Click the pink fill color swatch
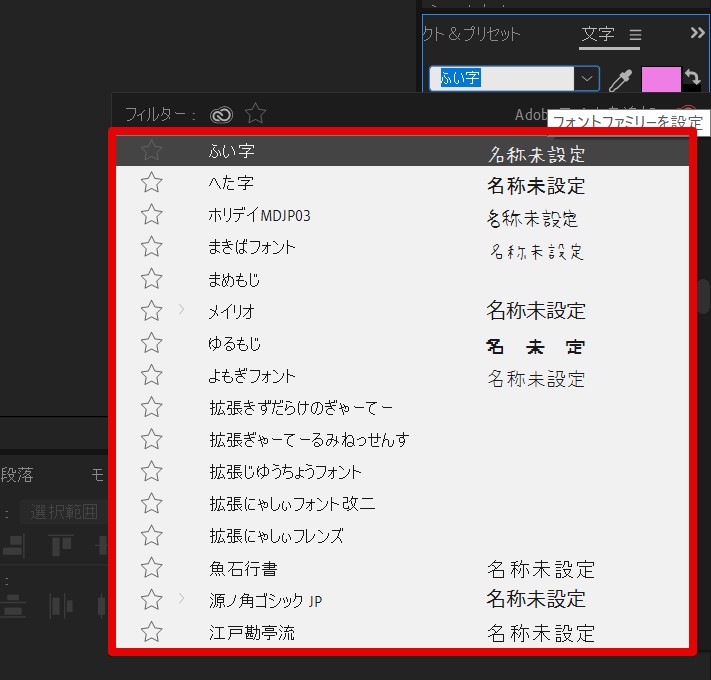Viewport: 711px width, 680px height. 660,79
